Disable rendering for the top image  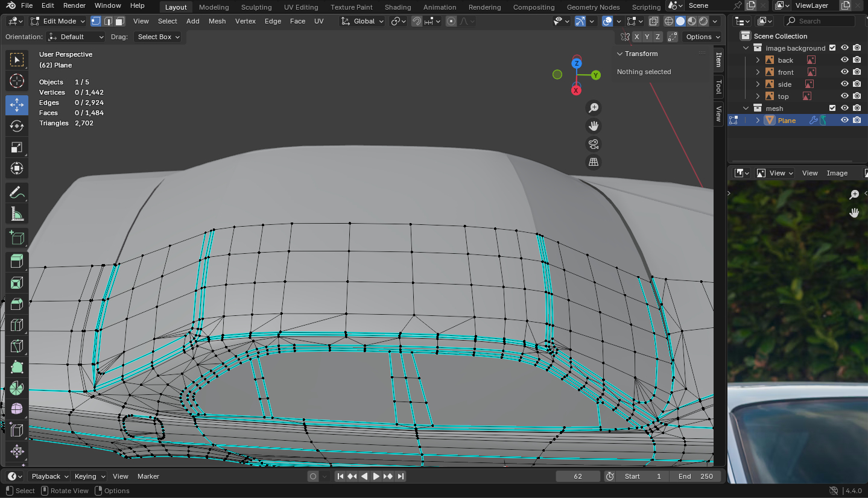coord(857,96)
